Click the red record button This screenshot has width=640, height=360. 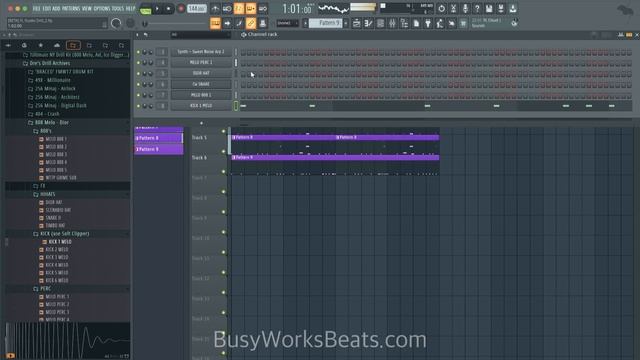point(181,9)
